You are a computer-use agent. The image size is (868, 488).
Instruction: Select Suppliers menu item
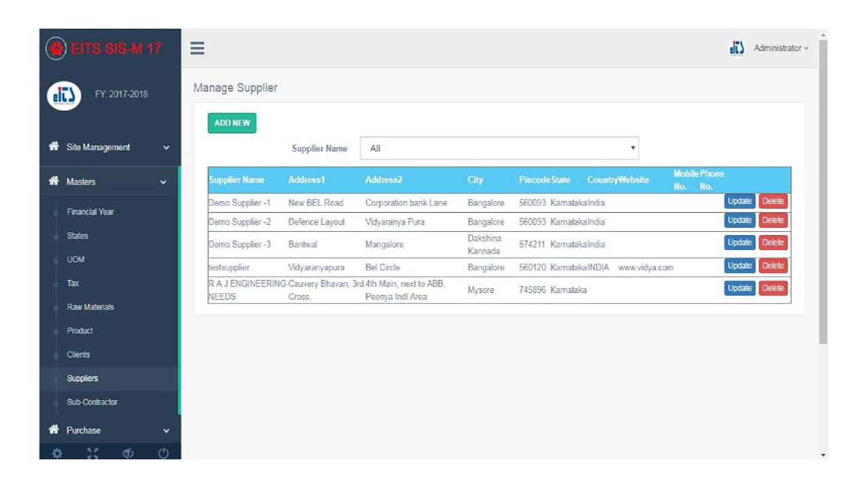point(82,378)
